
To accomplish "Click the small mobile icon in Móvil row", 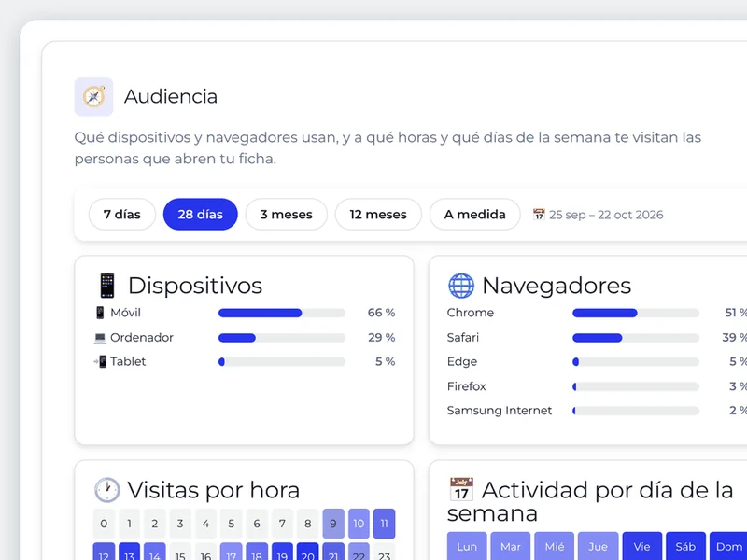I will (100, 313).
